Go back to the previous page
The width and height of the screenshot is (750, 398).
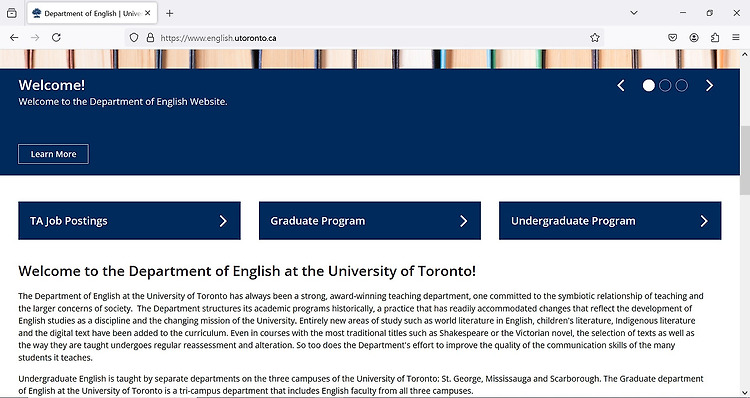pos(14,37)
